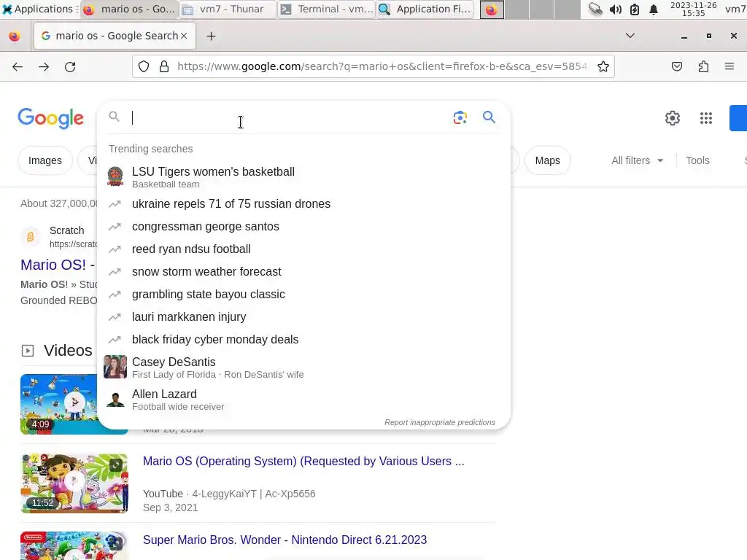Switch to Application Finder window
The height and width of the screenshot is (560, 747).
(x=425, y=9)
